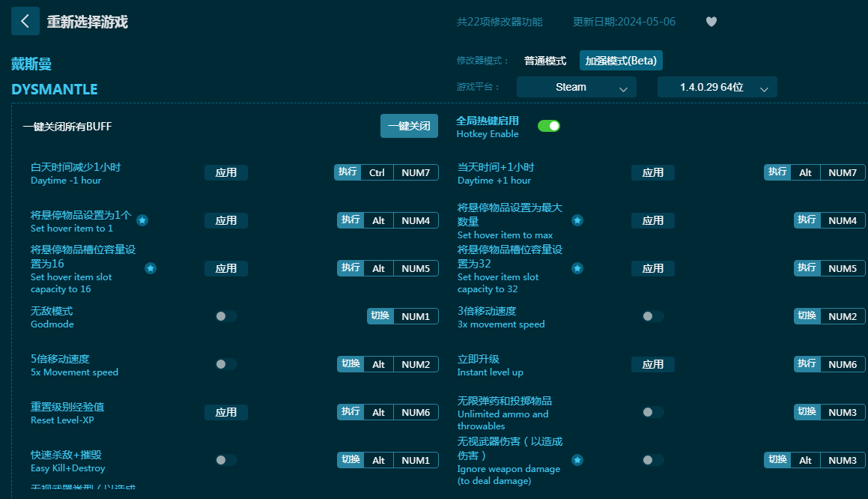Switch on Easy Kill+Destroy
Screen dimensions: 868x499
point(226,460)
